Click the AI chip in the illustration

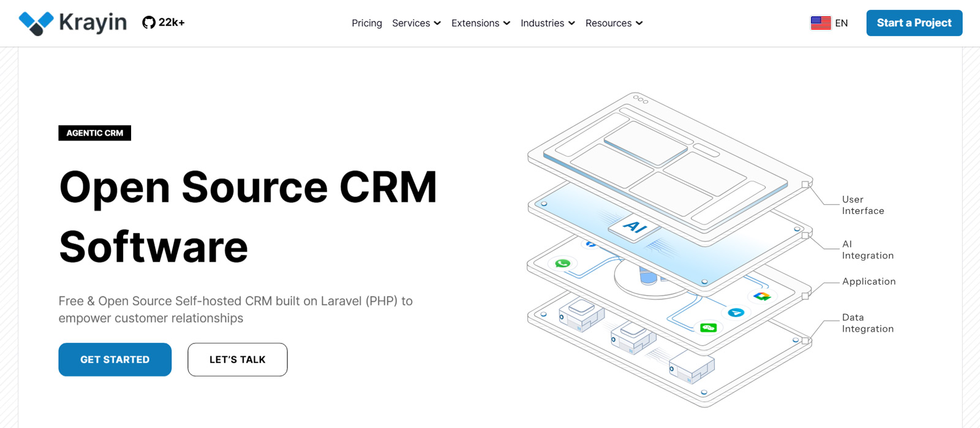(x=635, y=227)
